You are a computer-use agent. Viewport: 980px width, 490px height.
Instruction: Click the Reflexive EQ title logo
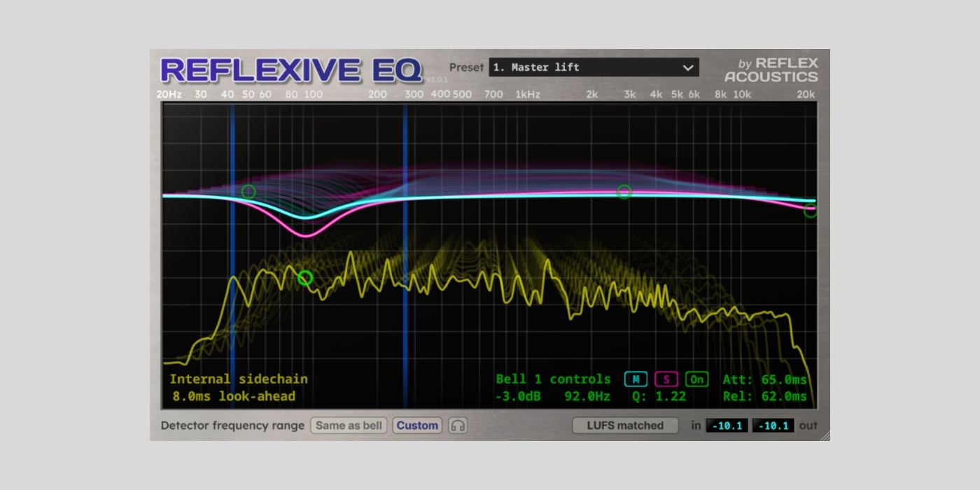290,70
